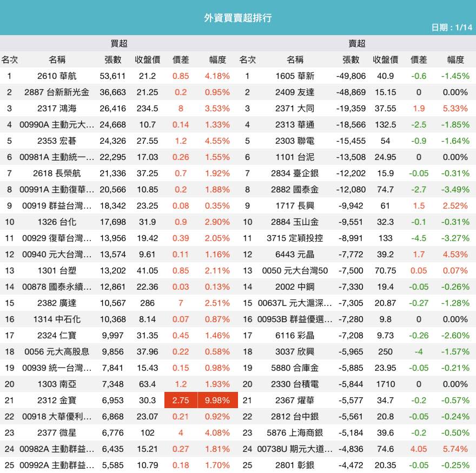Click the 1301 台塑 stock name
476x473 pixels.
click(57, 271)
